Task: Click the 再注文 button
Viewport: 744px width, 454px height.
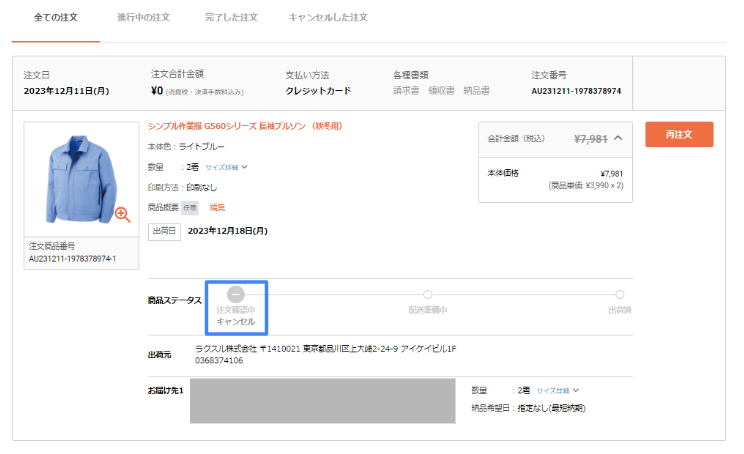Action: [x=679, y=134]
